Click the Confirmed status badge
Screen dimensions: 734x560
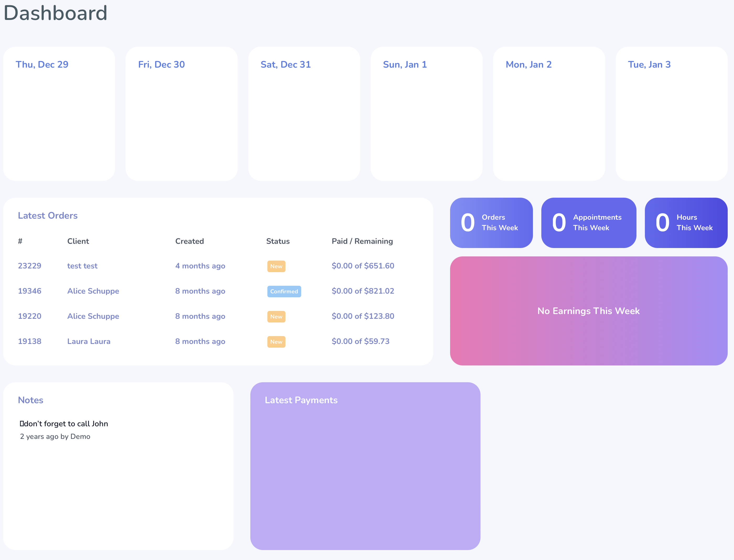284,291
